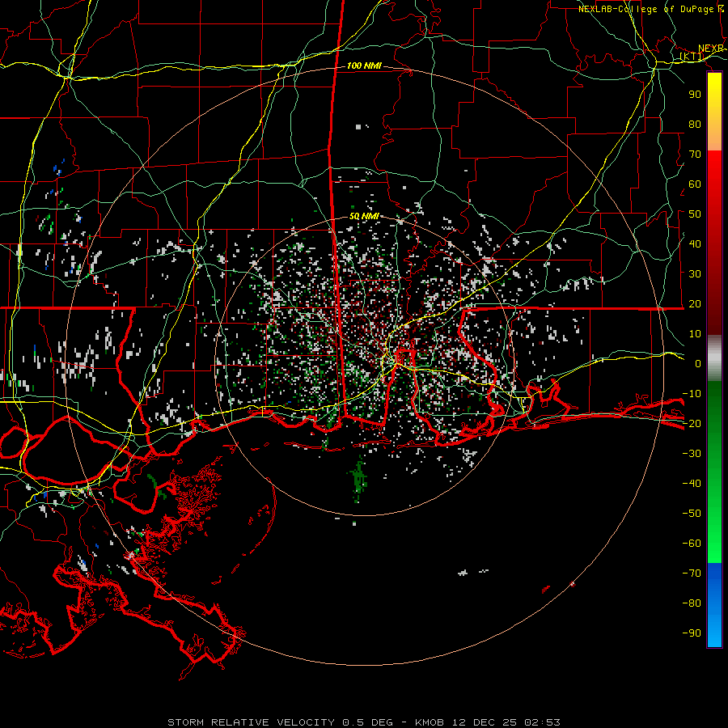Click the 10 value on velocity scale
Image resolution: width=728 pixels, height=728 pixels.
(695, 334)
